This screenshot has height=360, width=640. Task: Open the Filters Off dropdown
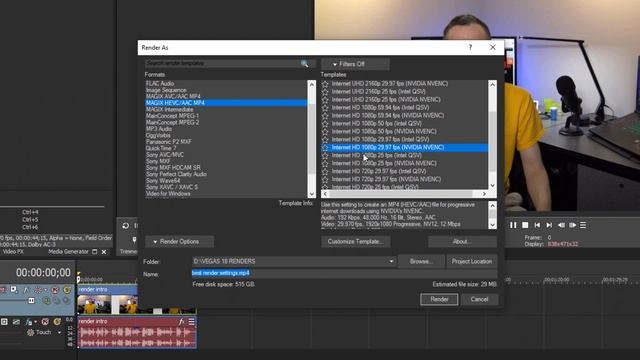355,64
